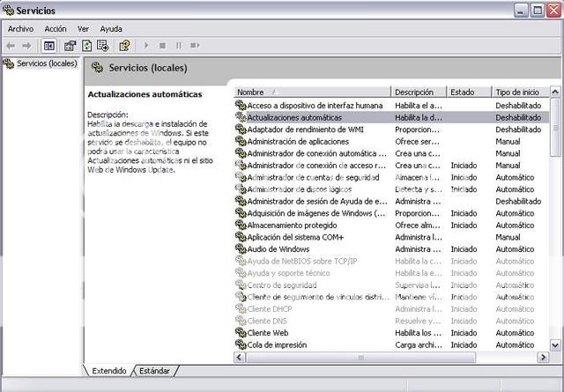564x392 pixels.
Task: Click the gear icon for Administrador de discos lógicos
Action: tap(241, 189)
